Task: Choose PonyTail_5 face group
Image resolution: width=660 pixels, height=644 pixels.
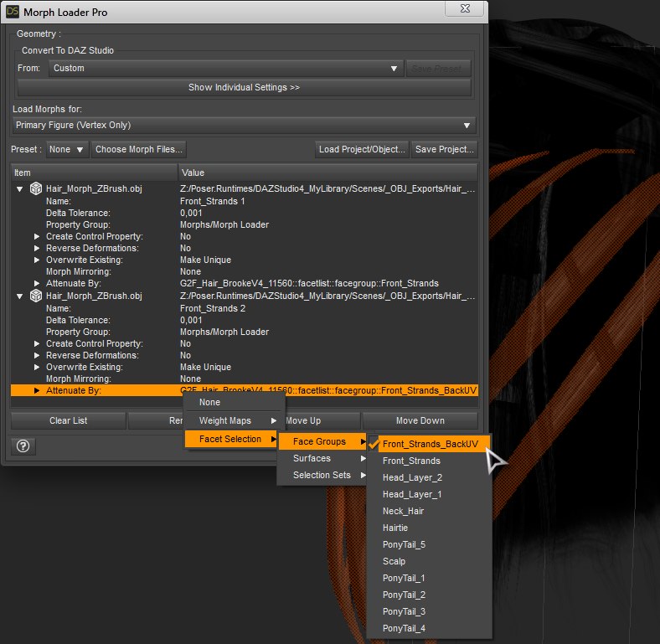Action: click(x=430, y=544)
